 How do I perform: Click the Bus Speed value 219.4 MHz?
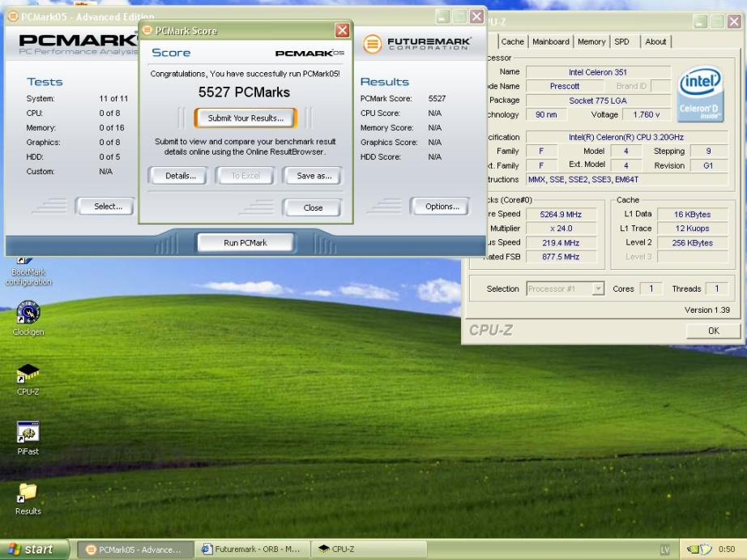point(561,242)
